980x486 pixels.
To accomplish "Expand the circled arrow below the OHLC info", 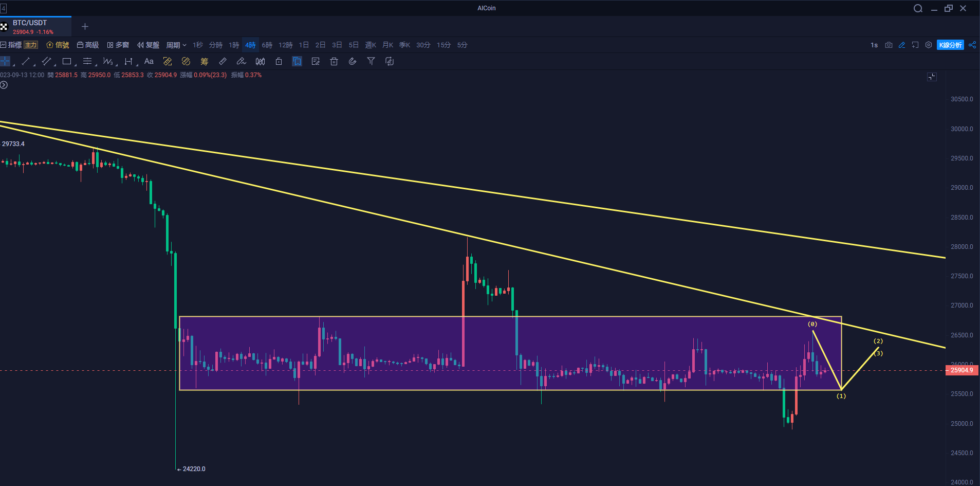I will (4, 85).
